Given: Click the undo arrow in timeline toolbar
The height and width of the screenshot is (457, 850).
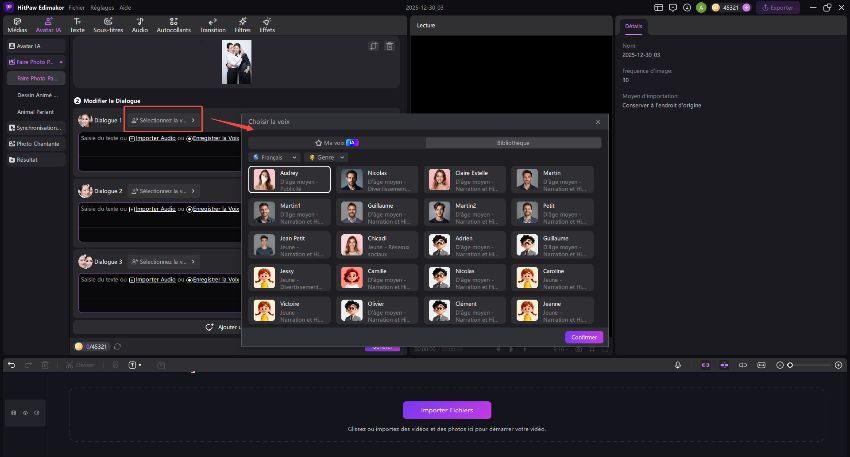Looking at the screenshot, I should (x=12, y=365).
